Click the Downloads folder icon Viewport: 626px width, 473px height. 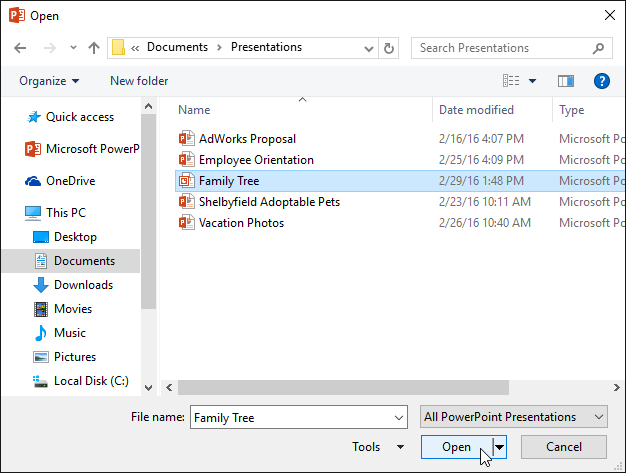pyautogui.click(x=41, y=285)
